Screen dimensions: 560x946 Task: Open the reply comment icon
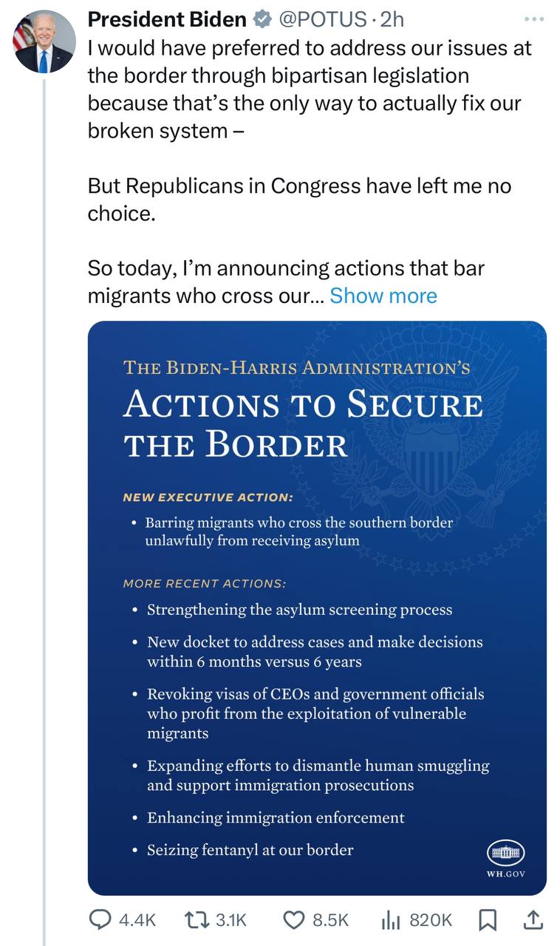[99, 919]
